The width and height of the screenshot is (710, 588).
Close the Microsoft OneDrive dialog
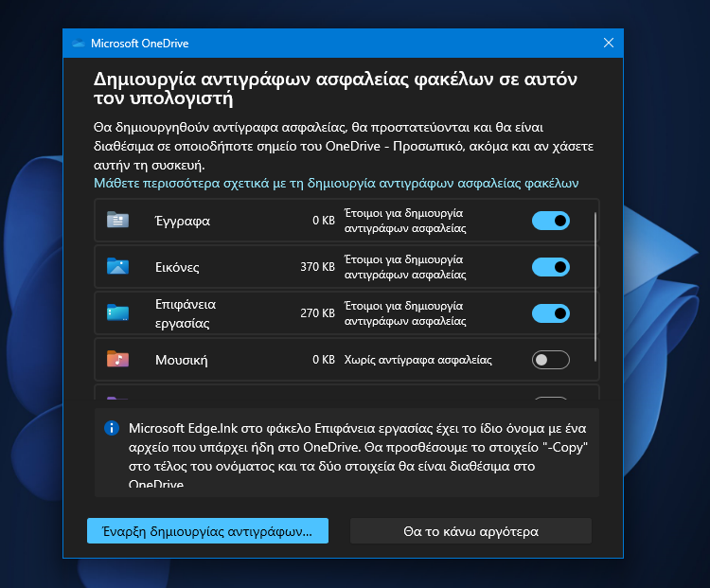pos(609,43)
